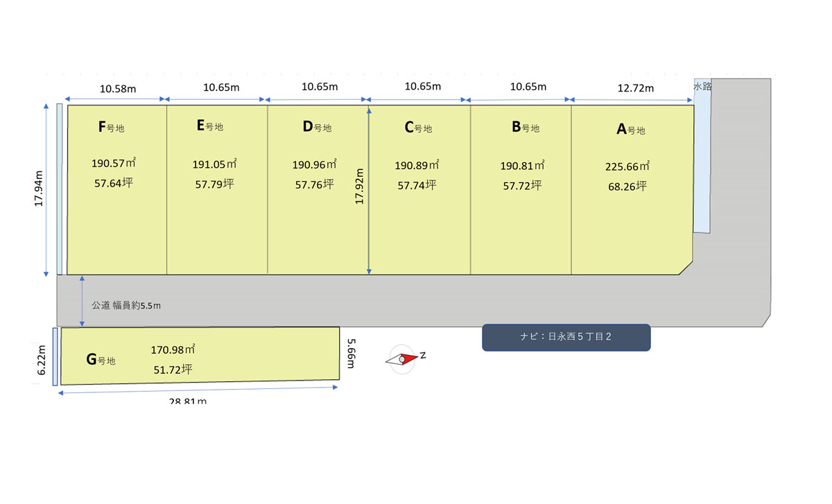The image size is (832, 504).
Task: Select lot D号地 label
Action: 317,127
